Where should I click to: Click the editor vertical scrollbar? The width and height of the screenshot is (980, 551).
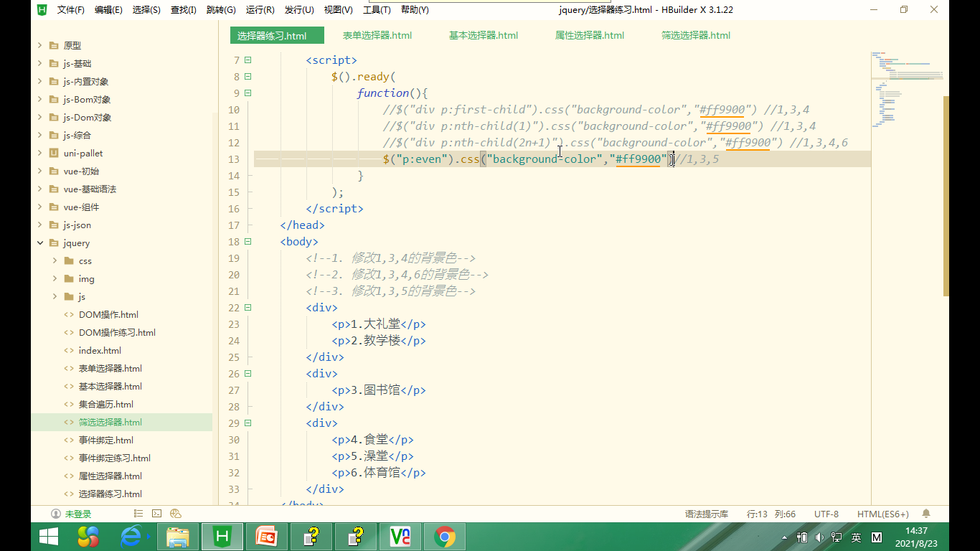946,195
